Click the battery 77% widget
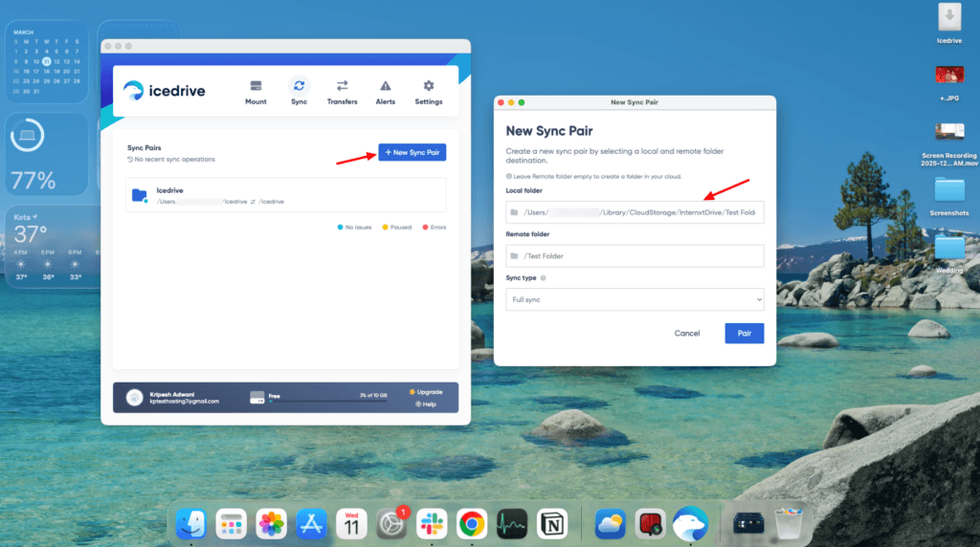This screenshot has width=980, height=547. click(x=47, y=155)
